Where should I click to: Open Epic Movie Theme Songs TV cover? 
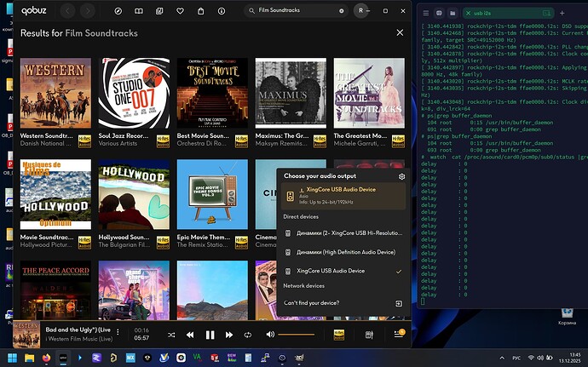tap(212, 194)
